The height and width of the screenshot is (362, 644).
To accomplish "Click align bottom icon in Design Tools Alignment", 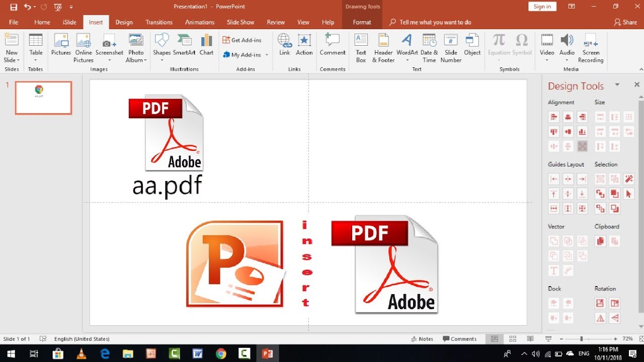I will (x=583, y=132).
